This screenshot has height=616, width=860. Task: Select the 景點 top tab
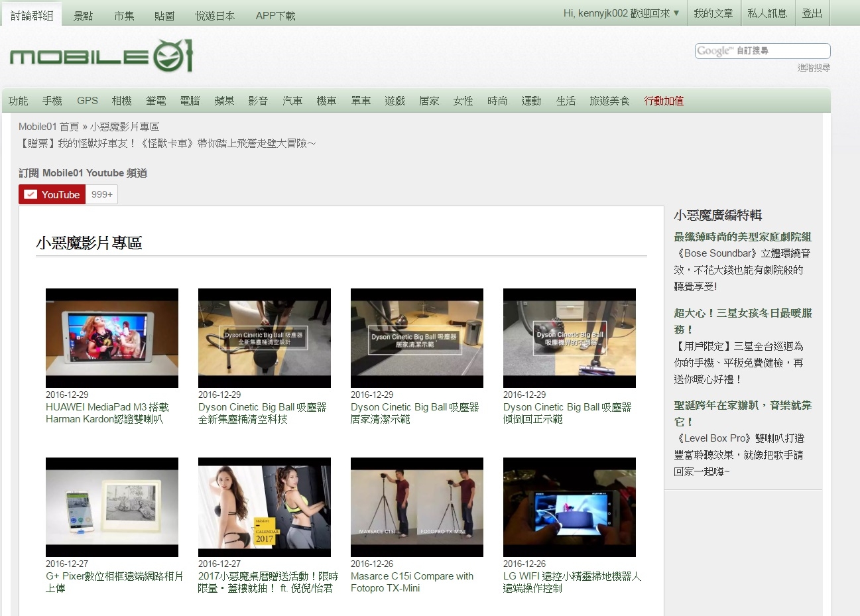(84, 16)
